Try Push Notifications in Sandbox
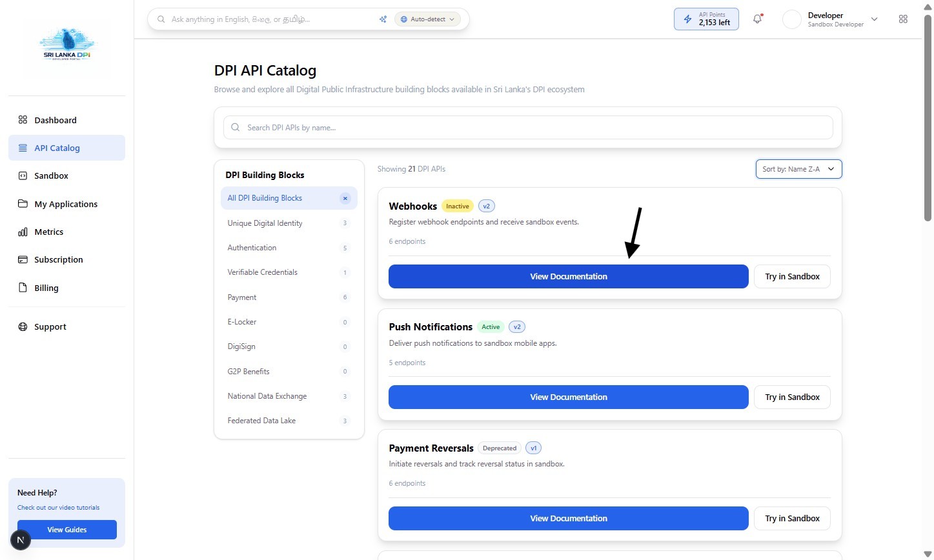The height and width of the screenshot is (560, 934). pyautogui.click(x=792, y=397)
